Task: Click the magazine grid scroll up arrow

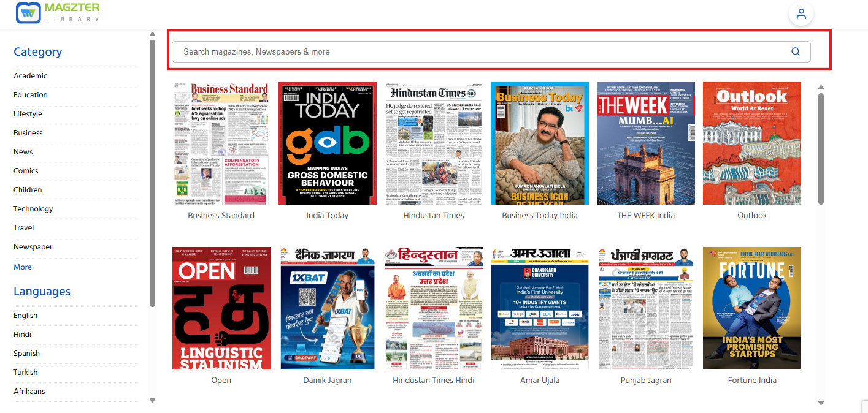Action: 821,87
